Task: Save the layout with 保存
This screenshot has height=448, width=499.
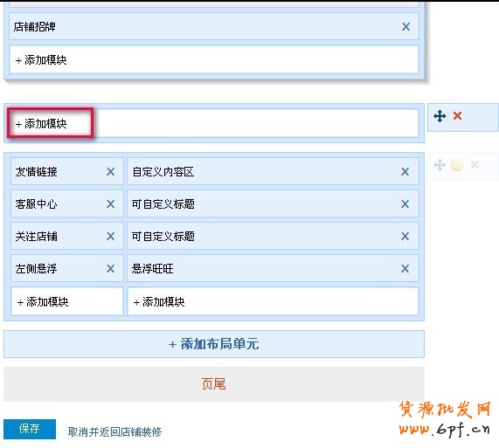Action: click(x=30, y=429)
